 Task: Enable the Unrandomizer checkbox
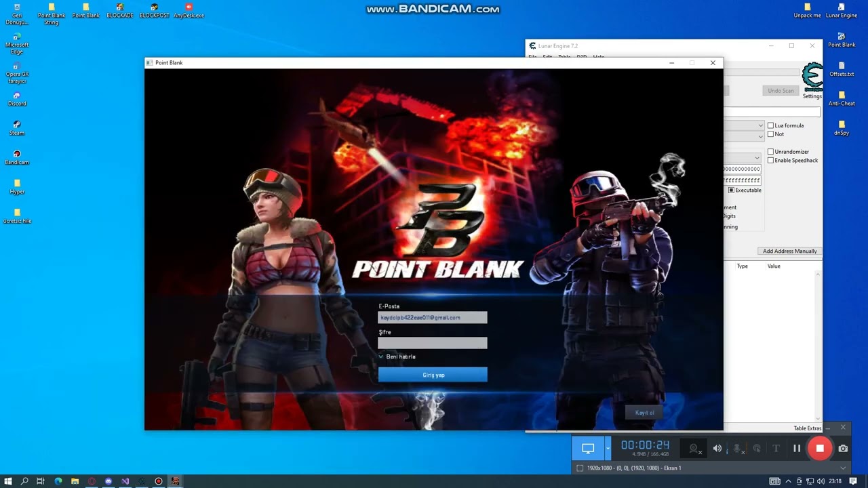pos(770,152)
